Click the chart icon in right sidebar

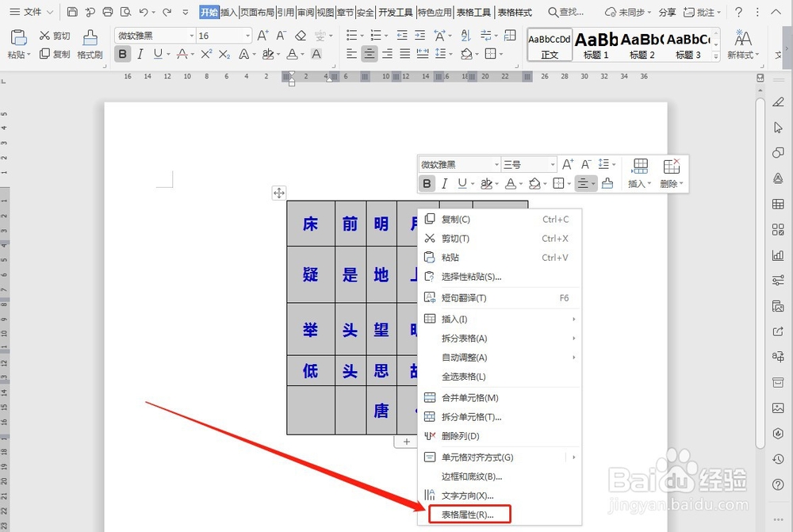[x=778, y=255]
